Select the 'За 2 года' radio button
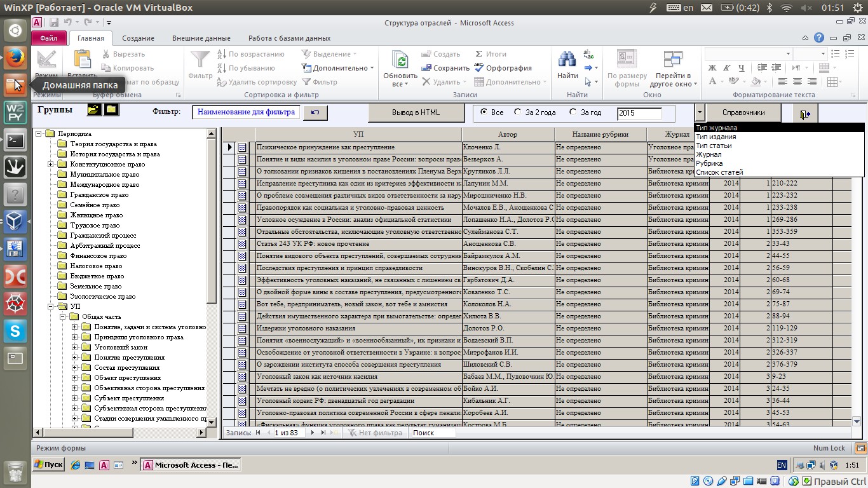 [x=518, y=112]
